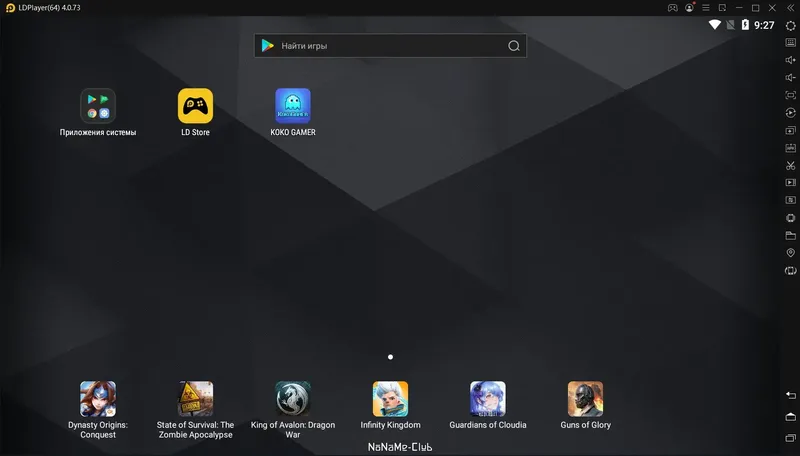
Task: Click the Android home button
Action: pos(790,417)
